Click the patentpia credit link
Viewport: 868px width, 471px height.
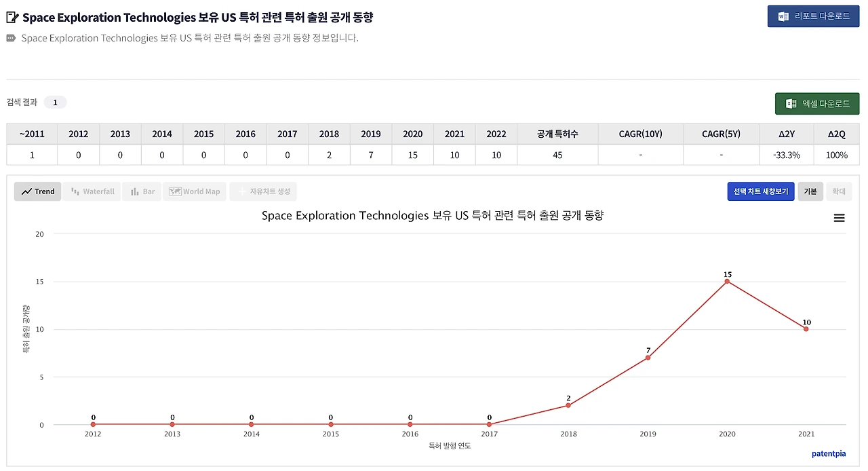coord(829,453)
